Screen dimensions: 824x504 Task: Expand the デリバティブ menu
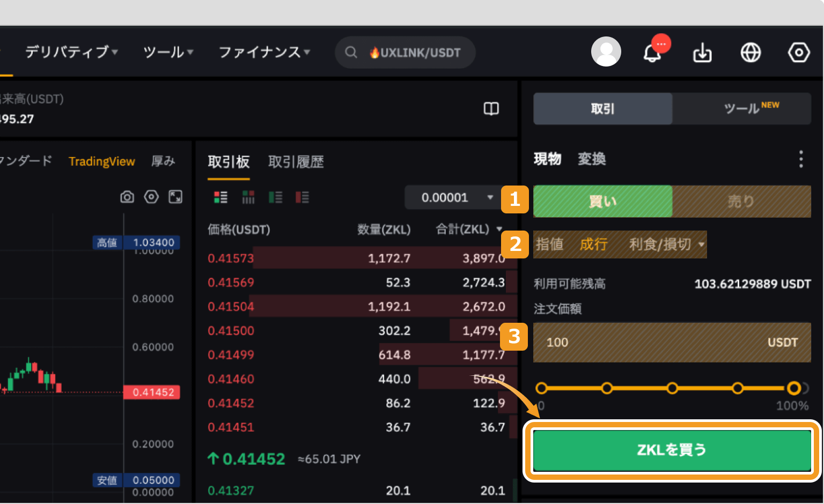[71, 52]
